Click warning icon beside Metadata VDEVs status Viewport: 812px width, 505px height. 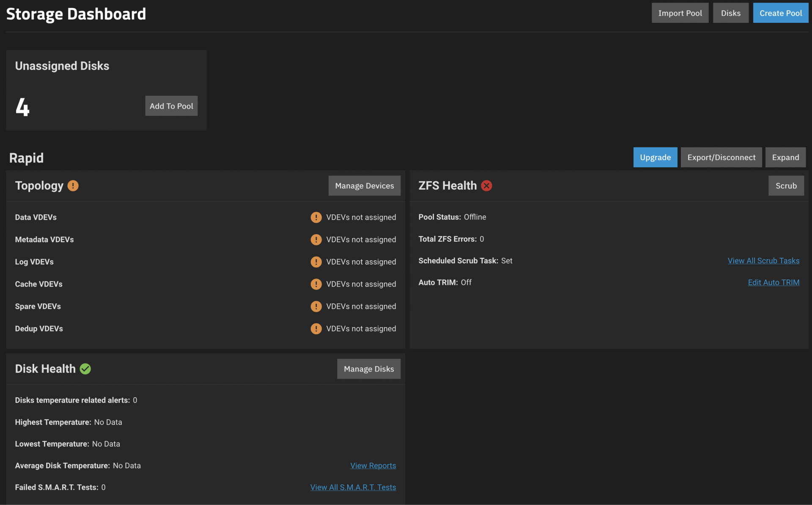click(316, 240)
